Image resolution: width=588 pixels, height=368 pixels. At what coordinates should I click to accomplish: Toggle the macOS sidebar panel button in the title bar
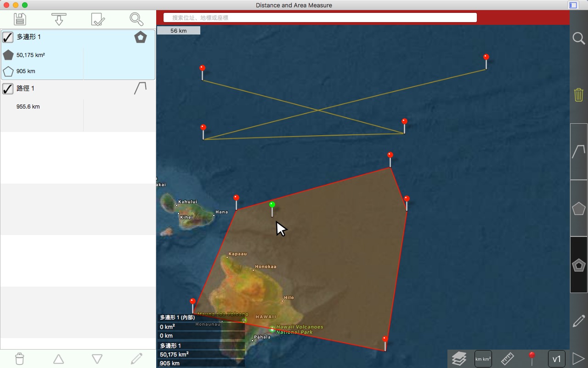(573, 5)
